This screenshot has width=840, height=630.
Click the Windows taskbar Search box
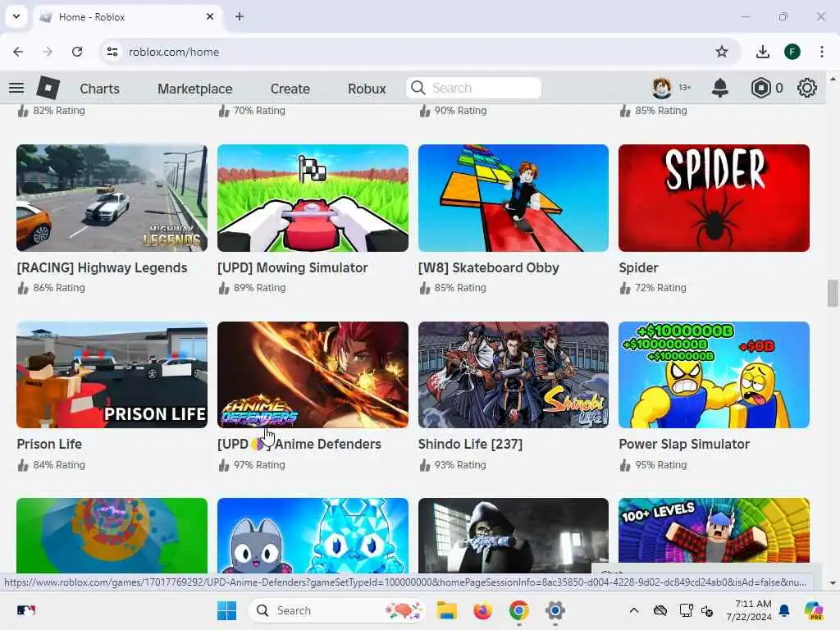(336, 610)
